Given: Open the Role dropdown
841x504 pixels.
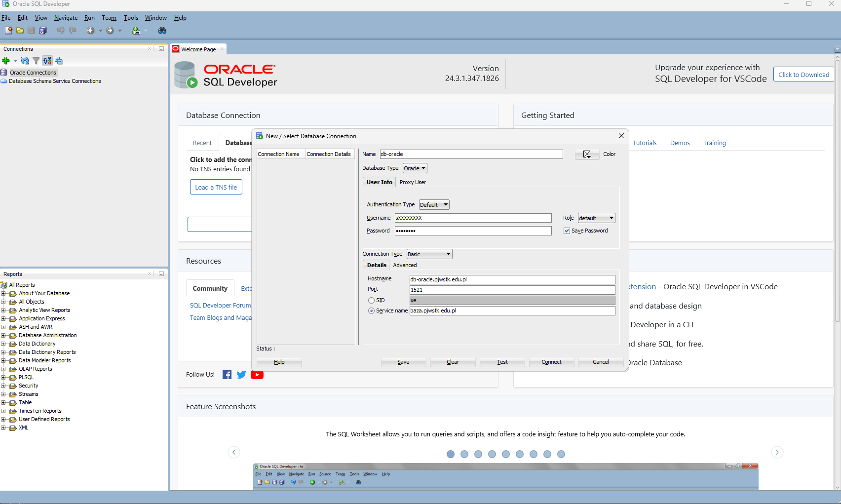Looking at the screenshot, I should click(x=597, y=218).
